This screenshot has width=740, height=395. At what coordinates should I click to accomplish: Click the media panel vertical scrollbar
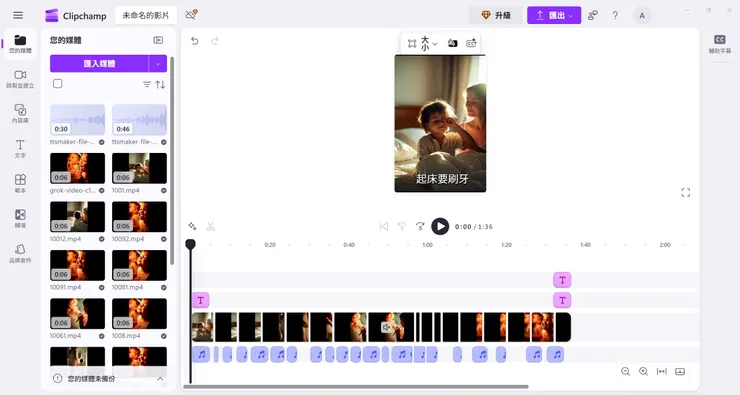tap(172, 160)
